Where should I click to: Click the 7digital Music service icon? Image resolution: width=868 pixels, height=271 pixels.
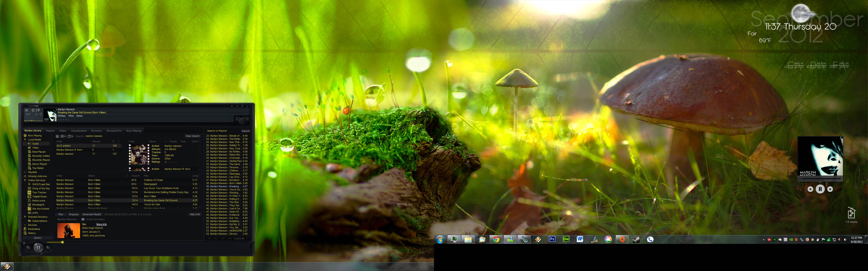click(x=29, y=197)
